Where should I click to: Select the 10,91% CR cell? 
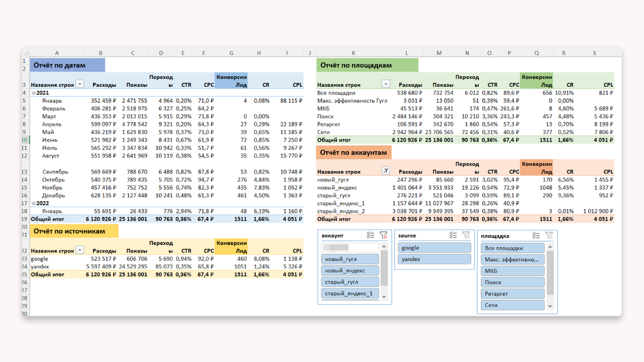tap(564, 92)
